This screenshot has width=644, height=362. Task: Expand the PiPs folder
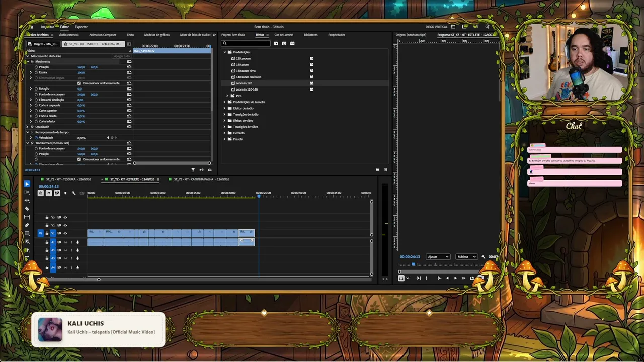point(227,96)
